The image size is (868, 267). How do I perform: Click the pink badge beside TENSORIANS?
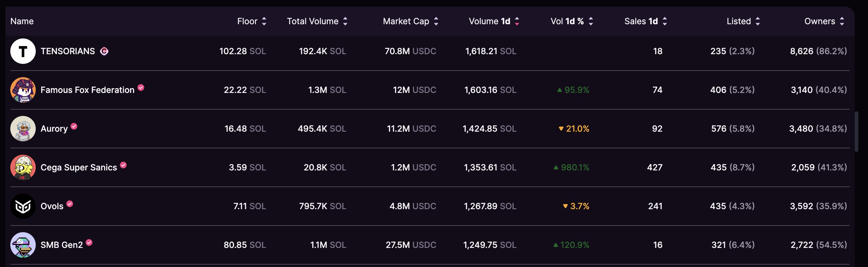(x=104, y=51)
